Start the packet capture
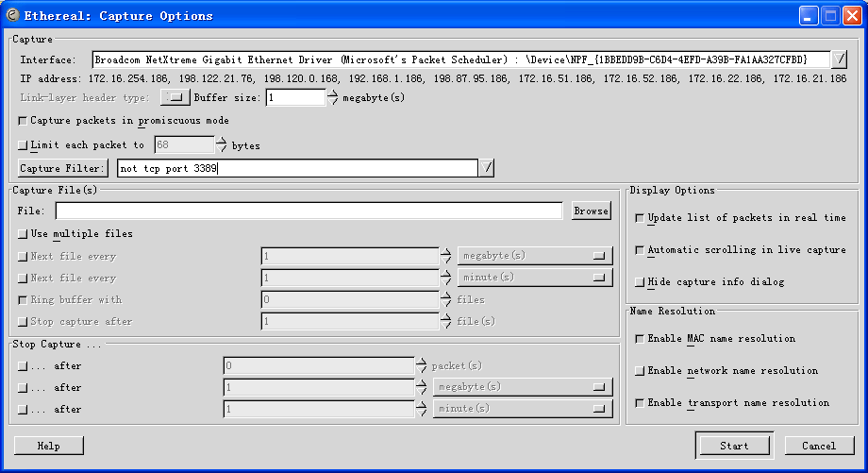This screenshot has height=473, width=868. [734, 446]
